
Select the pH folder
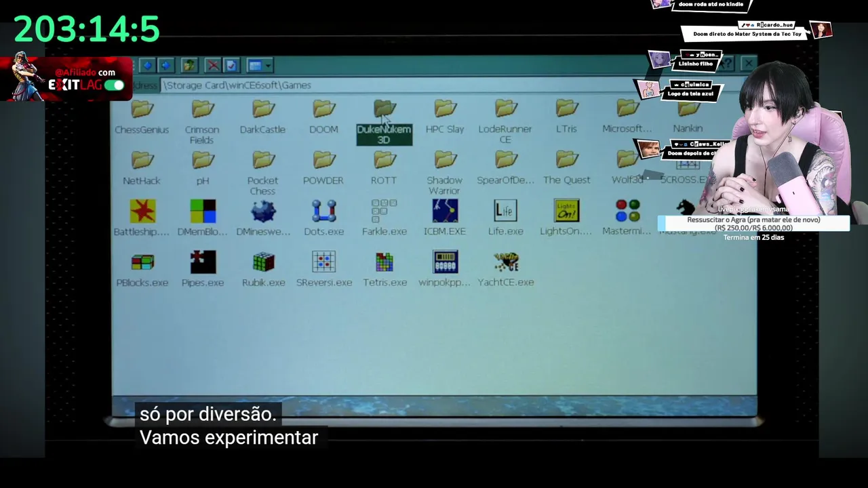[202, 168]
